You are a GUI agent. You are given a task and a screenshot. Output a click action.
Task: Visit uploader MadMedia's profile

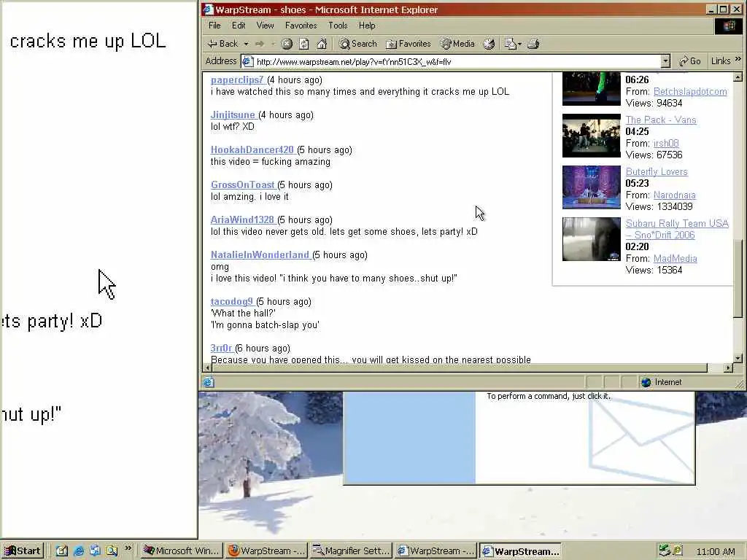tap(675, 259)
